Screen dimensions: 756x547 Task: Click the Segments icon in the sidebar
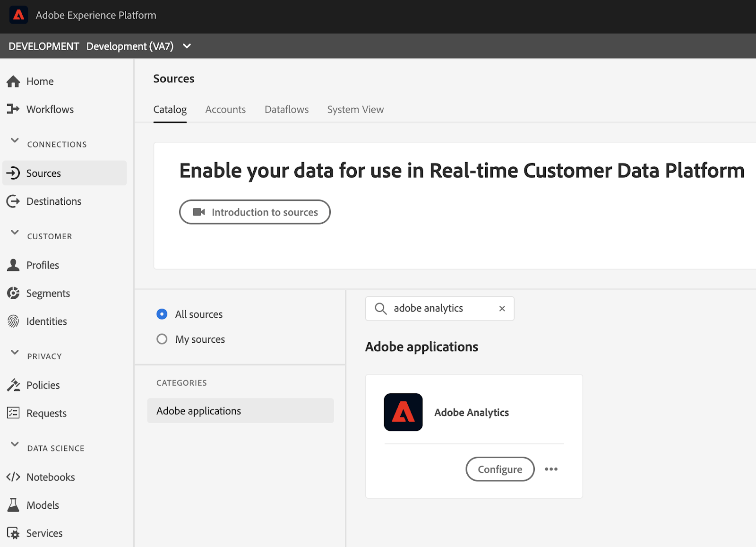click(x=13, y=293)
